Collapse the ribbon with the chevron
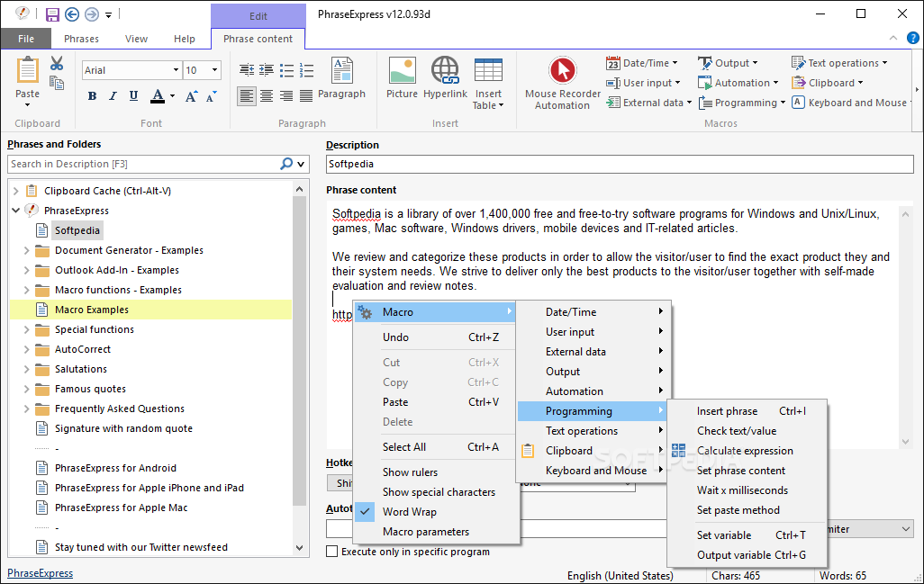Screen dimensions: 924x584 [893, 39]
